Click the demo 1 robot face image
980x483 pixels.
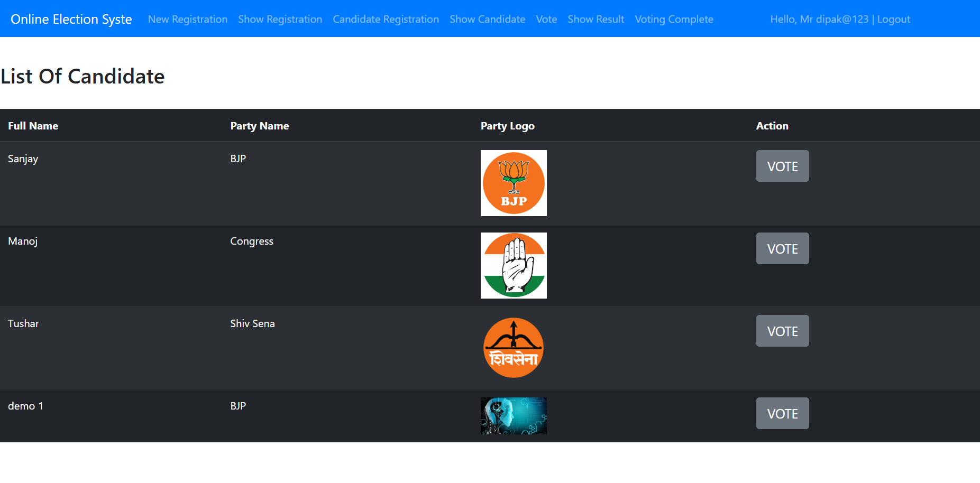coord(514,416)
